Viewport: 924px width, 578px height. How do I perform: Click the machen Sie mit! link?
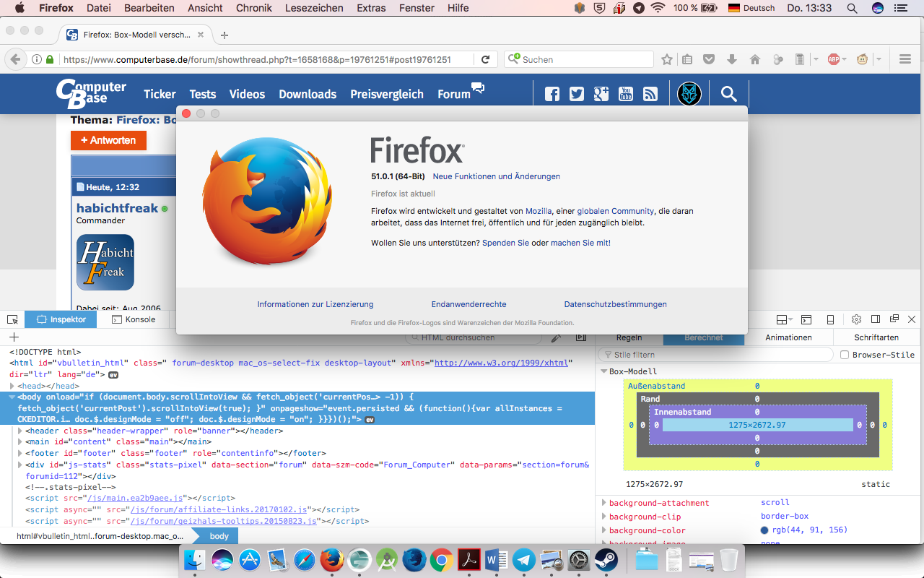coord(580,243)
